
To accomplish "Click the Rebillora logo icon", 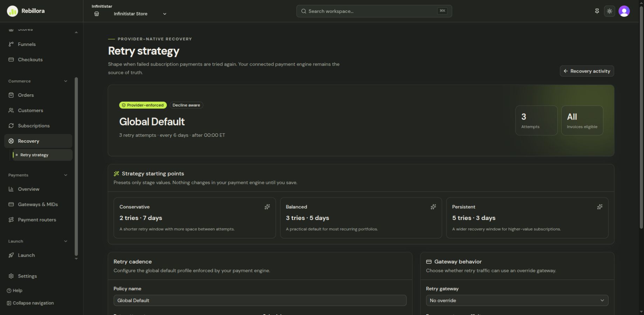I will click(12, 11).
